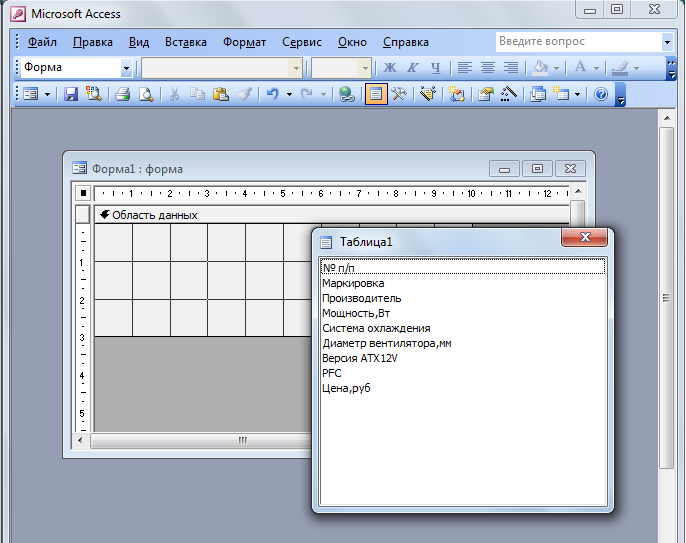Open the font name dropdown

(296, 68)
